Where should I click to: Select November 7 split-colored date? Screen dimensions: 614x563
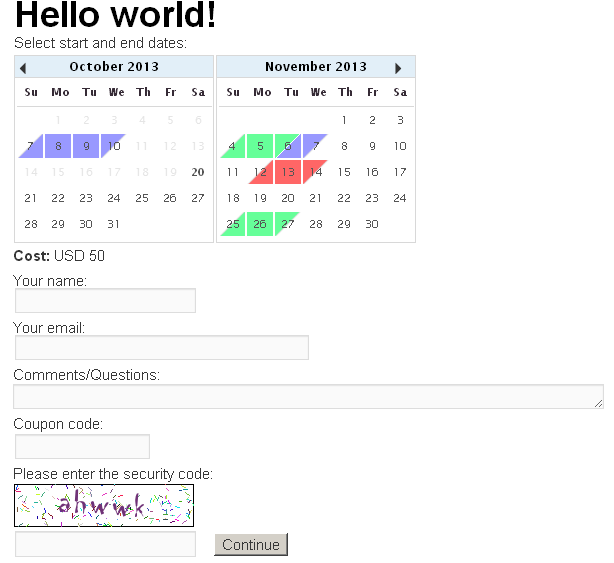[x=316, y=146]
